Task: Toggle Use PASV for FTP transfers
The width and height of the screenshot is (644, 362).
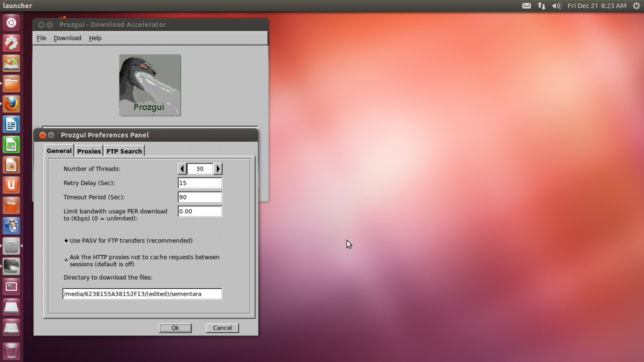Action: click(66, 240)
